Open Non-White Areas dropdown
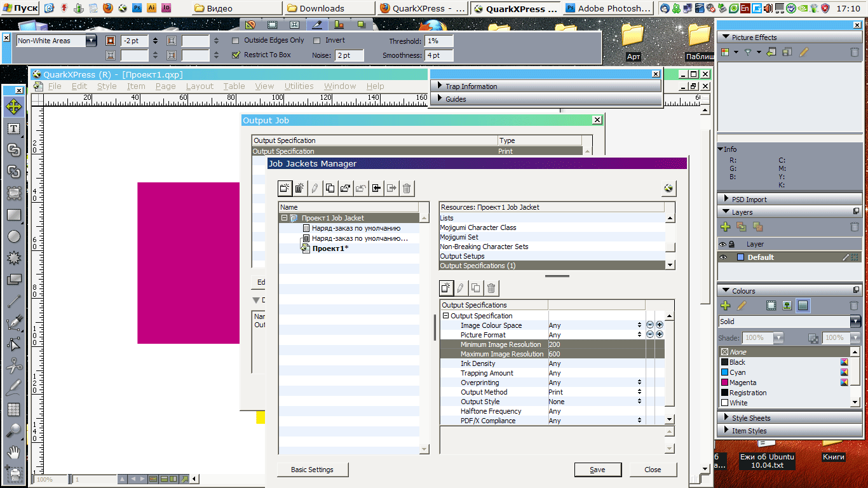Image resolution: width=868 pixels, height=488 pixels. (90, 41)
